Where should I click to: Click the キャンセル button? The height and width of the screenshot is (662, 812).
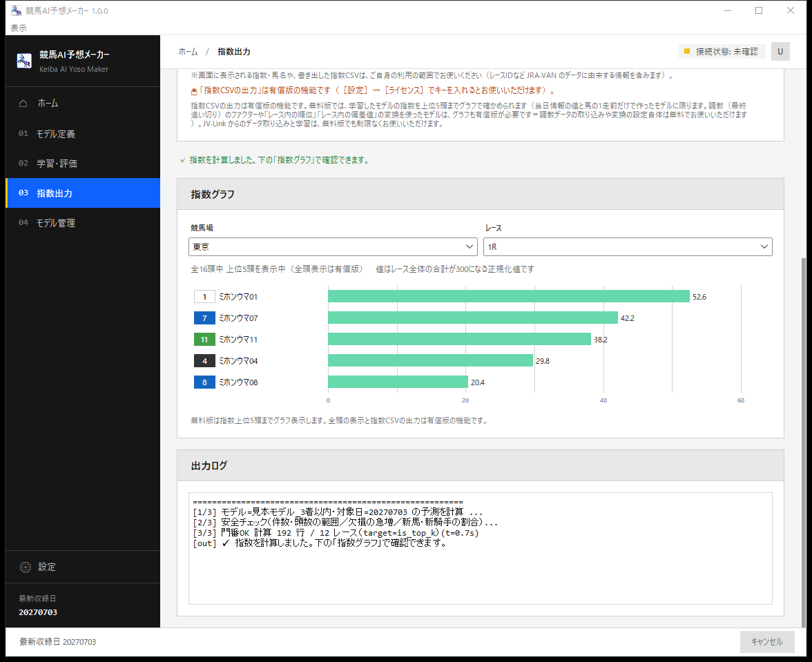tap(767, 642)
